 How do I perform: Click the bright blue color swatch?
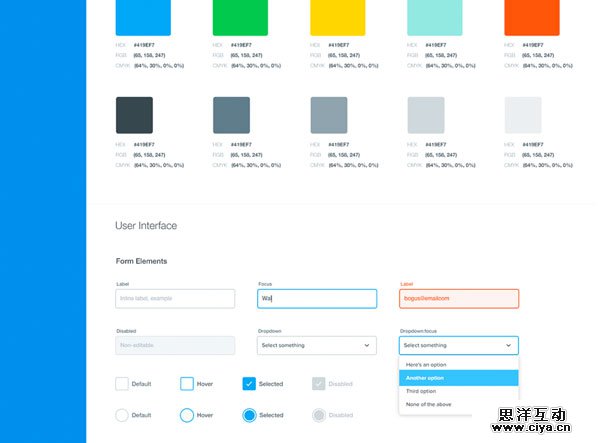click(x=143, y=18)
